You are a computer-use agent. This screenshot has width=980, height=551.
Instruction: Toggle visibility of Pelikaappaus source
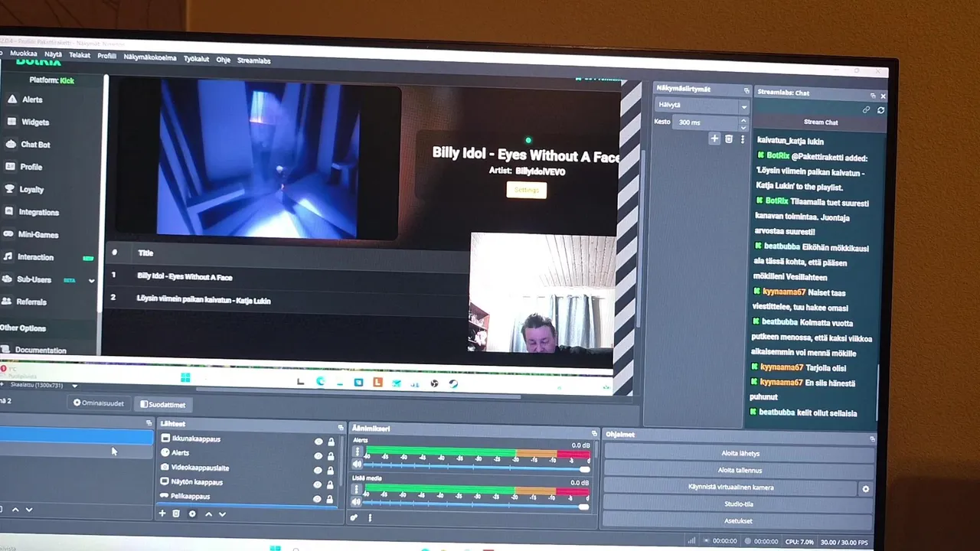[x=318, y=498]
